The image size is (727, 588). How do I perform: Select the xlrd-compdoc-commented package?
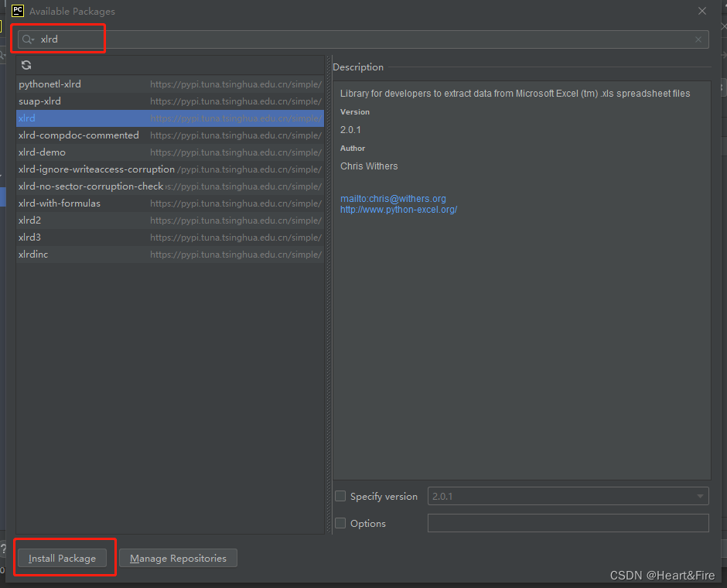170,135
